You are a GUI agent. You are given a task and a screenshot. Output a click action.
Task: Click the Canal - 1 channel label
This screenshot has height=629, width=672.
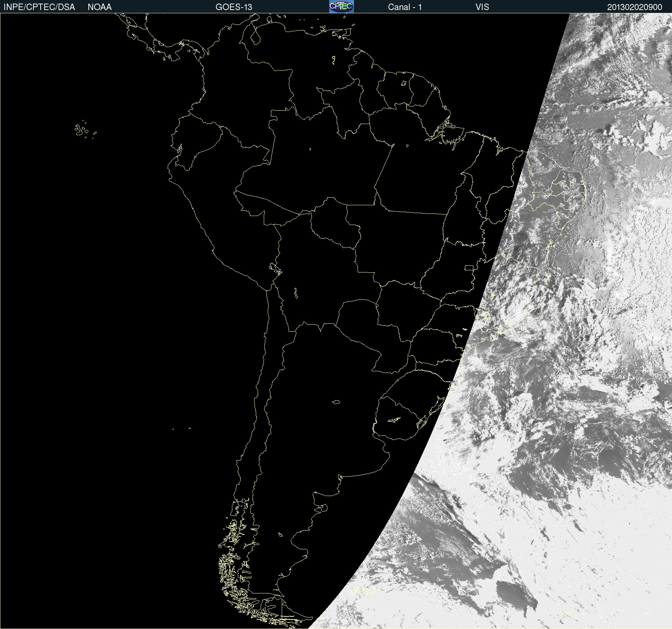point(405,7)
